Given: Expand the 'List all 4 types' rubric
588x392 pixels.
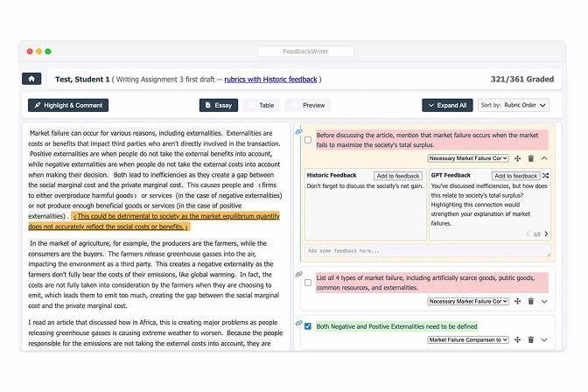Looking at the screenshot, I should [x=544, y=302].
